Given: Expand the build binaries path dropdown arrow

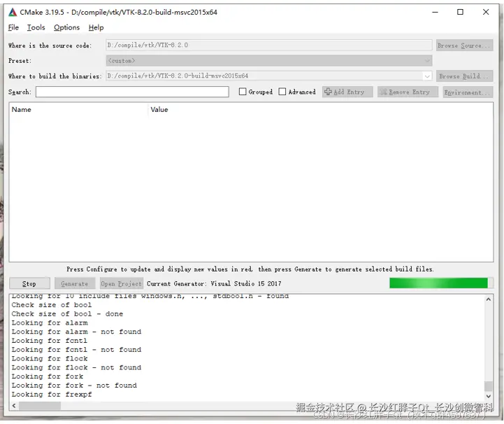Looking at the screenshot, I should click(x=427, y=76).
